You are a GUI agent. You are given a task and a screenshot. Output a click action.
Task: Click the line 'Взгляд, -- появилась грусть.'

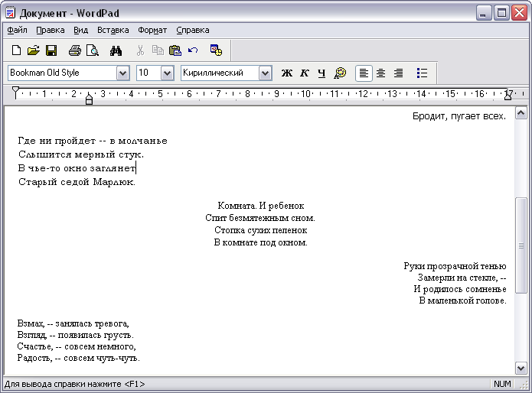(75, 335)
